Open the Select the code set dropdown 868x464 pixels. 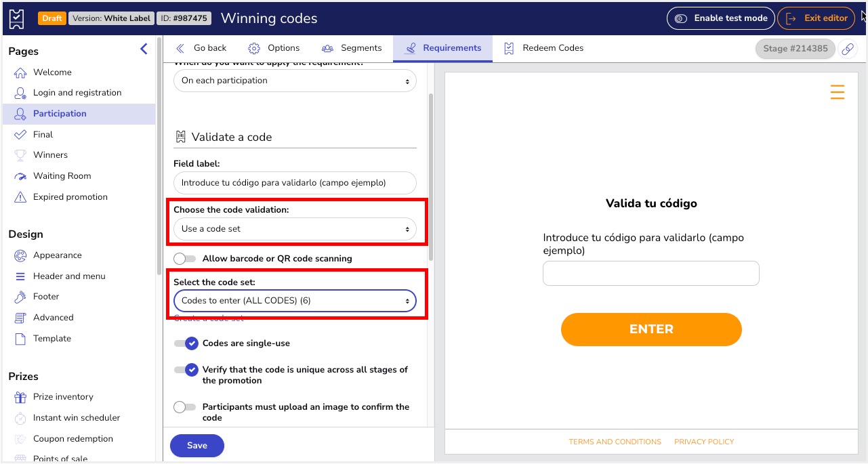pos(295,301)
